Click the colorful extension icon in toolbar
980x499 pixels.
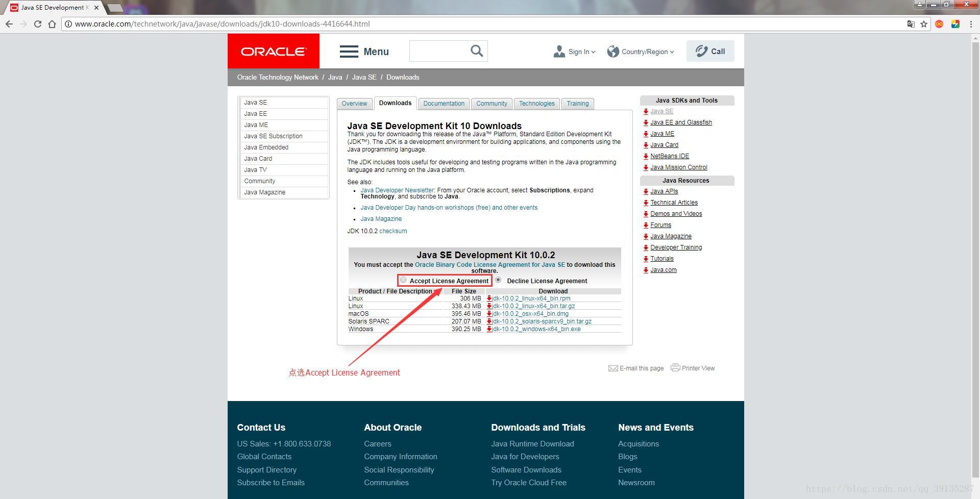point(955,24)
